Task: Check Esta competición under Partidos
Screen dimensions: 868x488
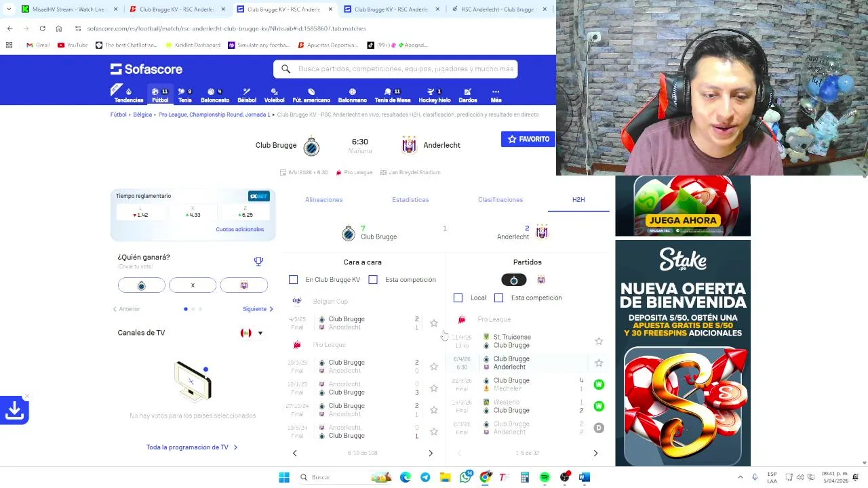Action: click(499, 298)
